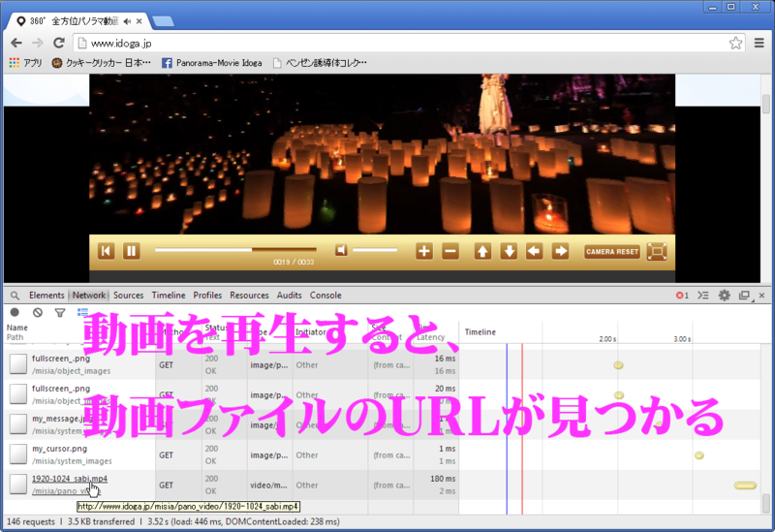Clear the network log
775x532 pixels.
[x=38, y=312]
